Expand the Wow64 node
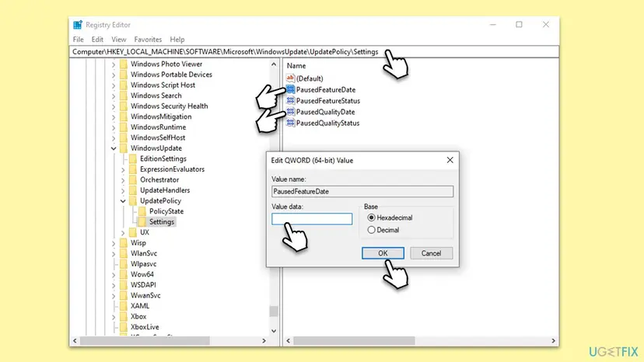The height and width of the screenshot is (362, 644). point(114,274)
